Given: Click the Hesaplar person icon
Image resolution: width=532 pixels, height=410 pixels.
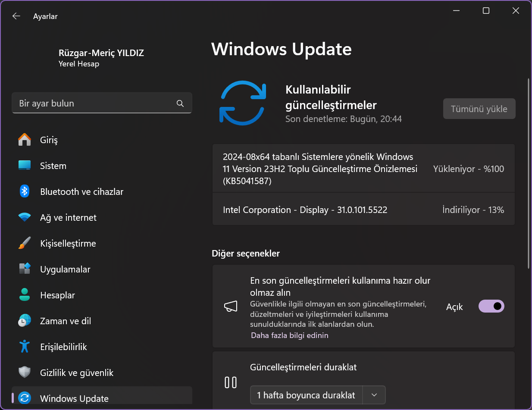Looking at the screenshot, I should point(25,295).
